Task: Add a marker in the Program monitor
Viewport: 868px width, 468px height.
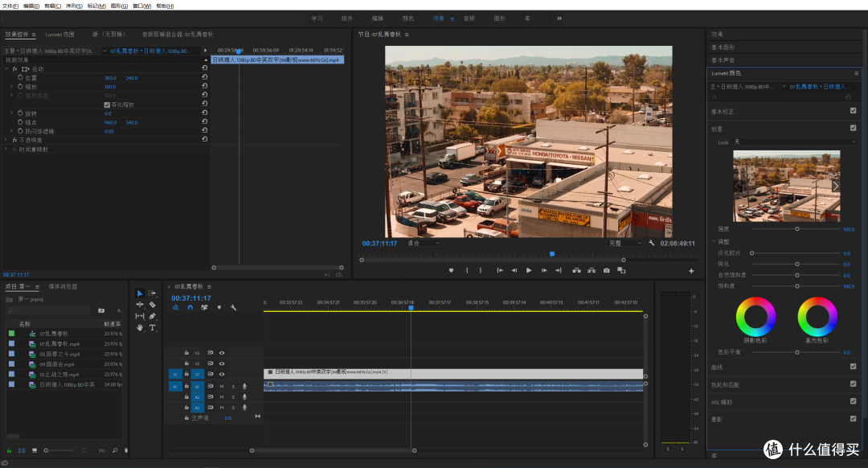Action: [451, 270]
